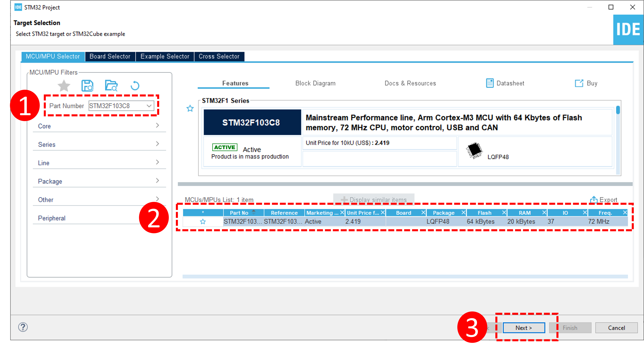Image resolution: width=644 pixels, height=362 pixels.
Task: Switch to the Cross Selector tab
Action: [219, 56]
